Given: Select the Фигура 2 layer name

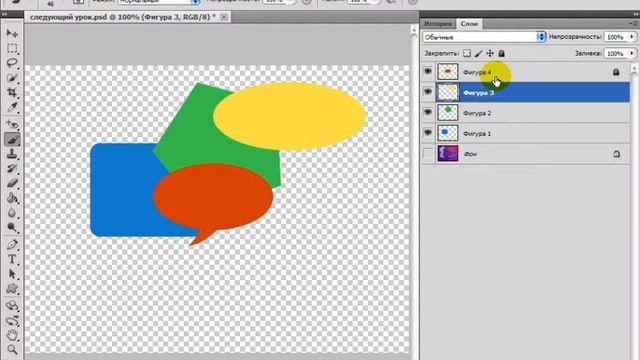Looking at the screenshot, I should (477, 113).
